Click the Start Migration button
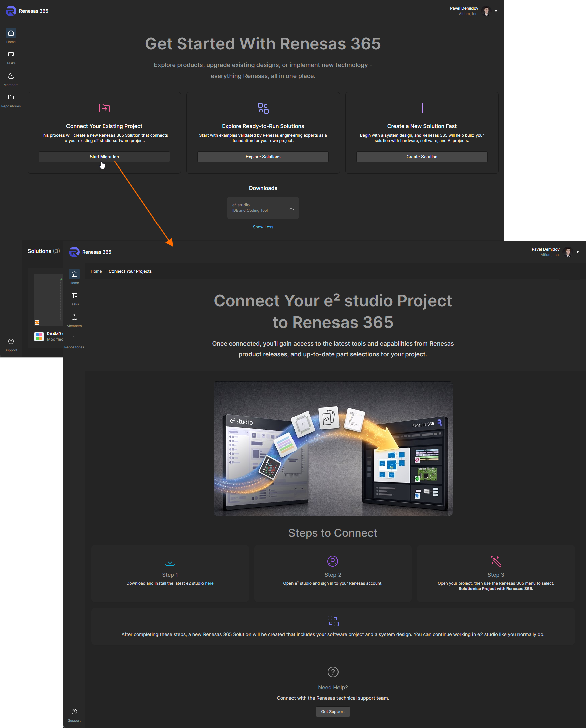Screen dimensions: 586x728 point(104,157)
